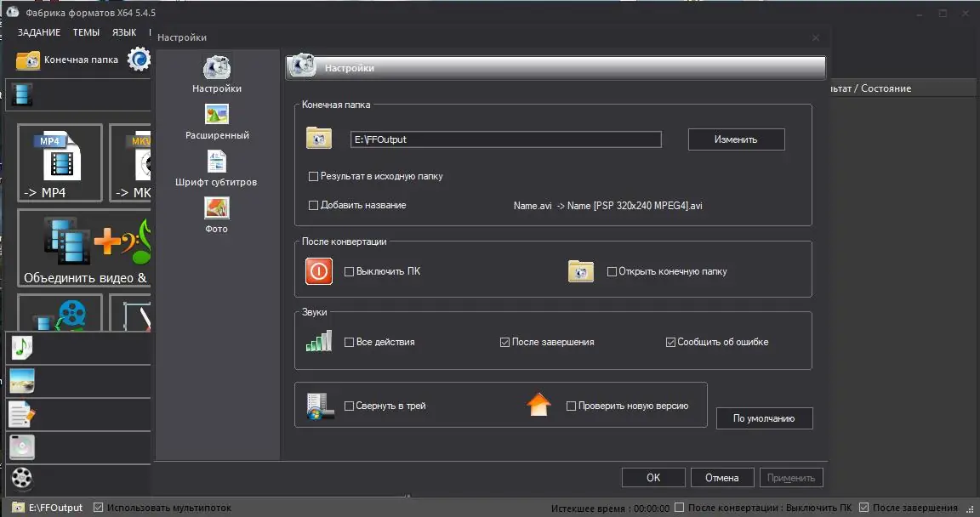Image resolution: width=980 pixels, height=517 pixels.
Task: Check Выключить ПК option
Action: 350,271
